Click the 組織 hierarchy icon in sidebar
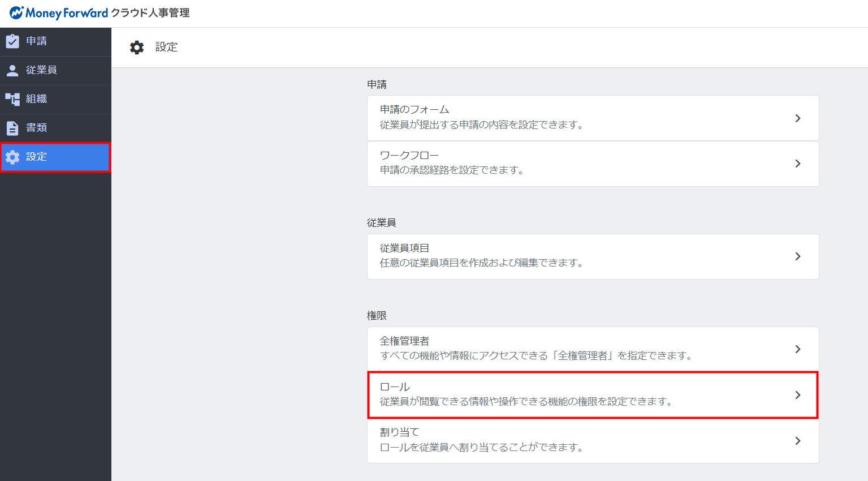The height and width of the screenshot is (481, 868). coord(12,99)
